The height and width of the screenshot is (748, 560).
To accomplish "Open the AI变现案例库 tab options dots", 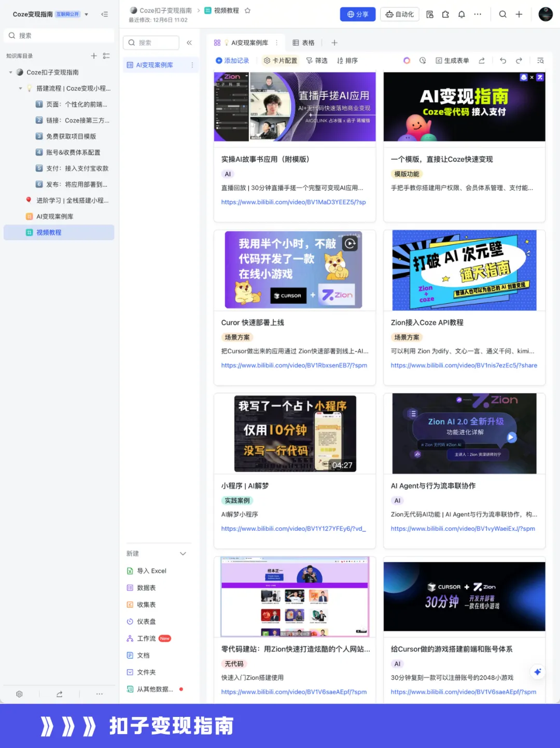I will [x=276, y=43].
